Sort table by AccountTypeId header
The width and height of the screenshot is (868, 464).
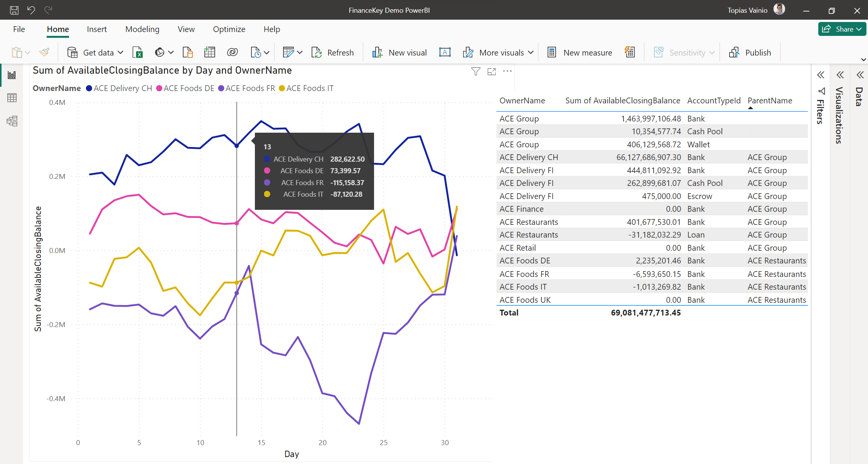(714, 101)
